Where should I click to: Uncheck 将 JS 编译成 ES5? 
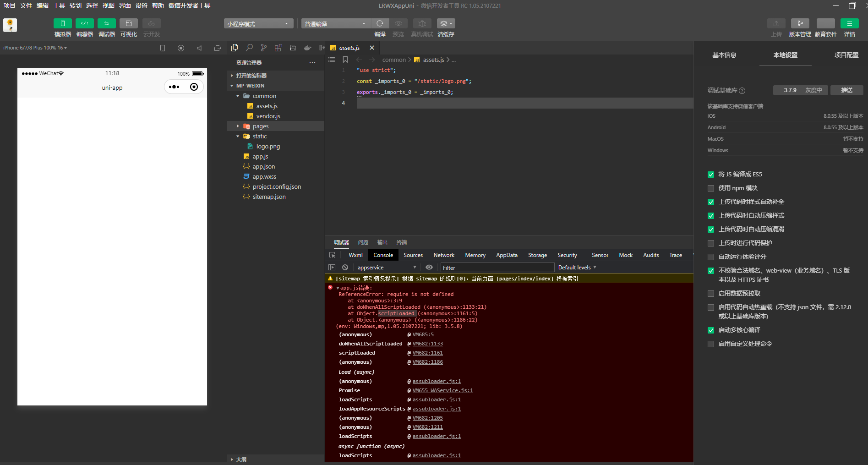[711, 175]
